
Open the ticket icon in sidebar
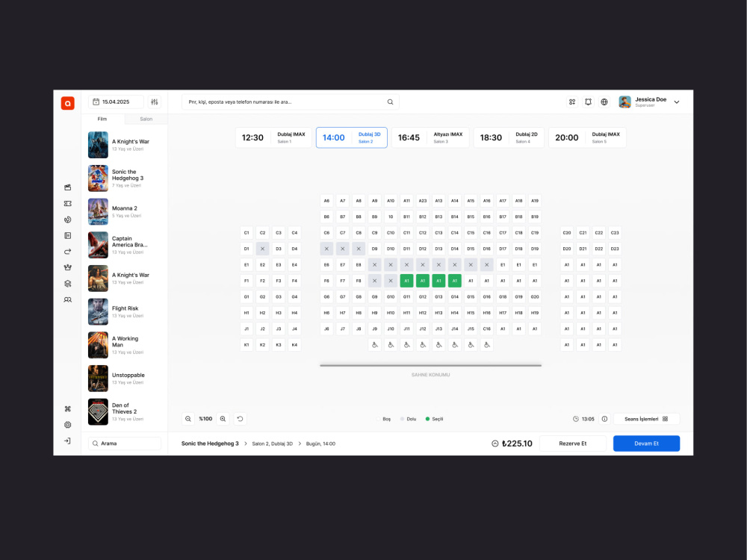(x=68, y=203)
